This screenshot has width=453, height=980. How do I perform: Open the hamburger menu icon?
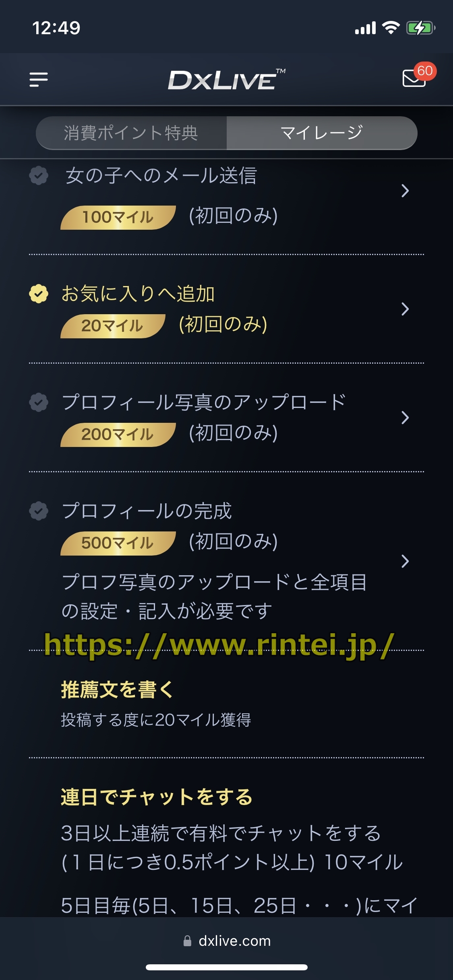(39, 79)
